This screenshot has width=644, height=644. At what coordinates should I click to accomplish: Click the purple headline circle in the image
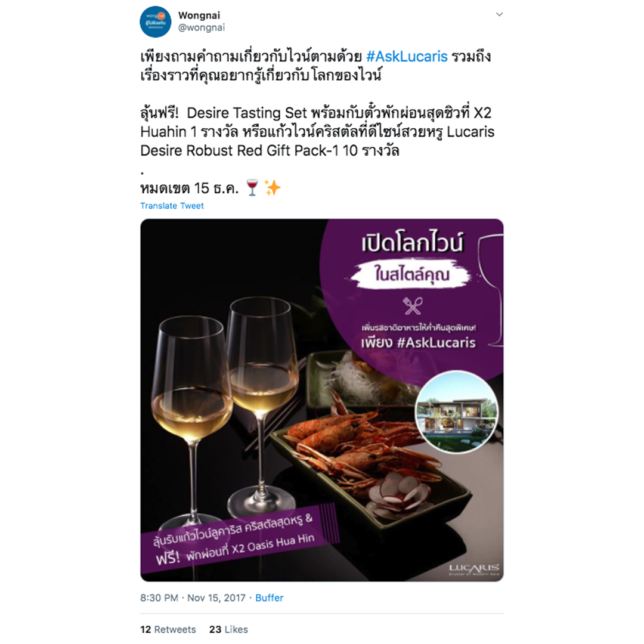pyautogui.click(x=411, y=296)
